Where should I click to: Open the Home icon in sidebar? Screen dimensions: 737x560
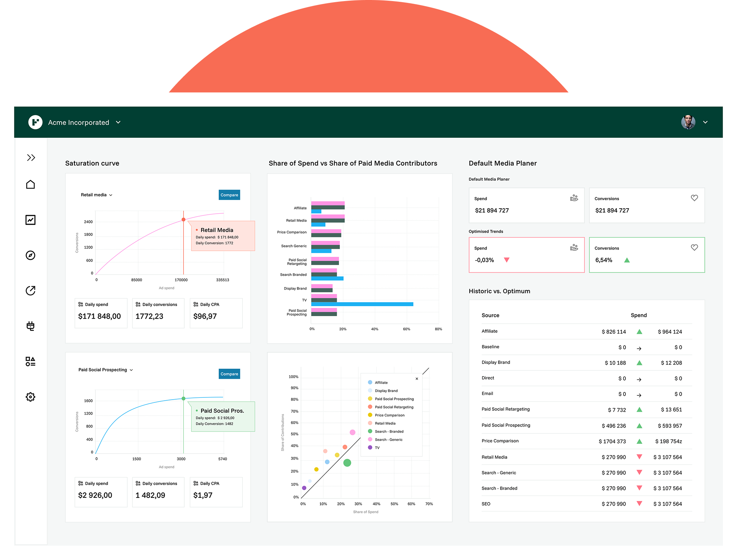click(x=31, y=185)
